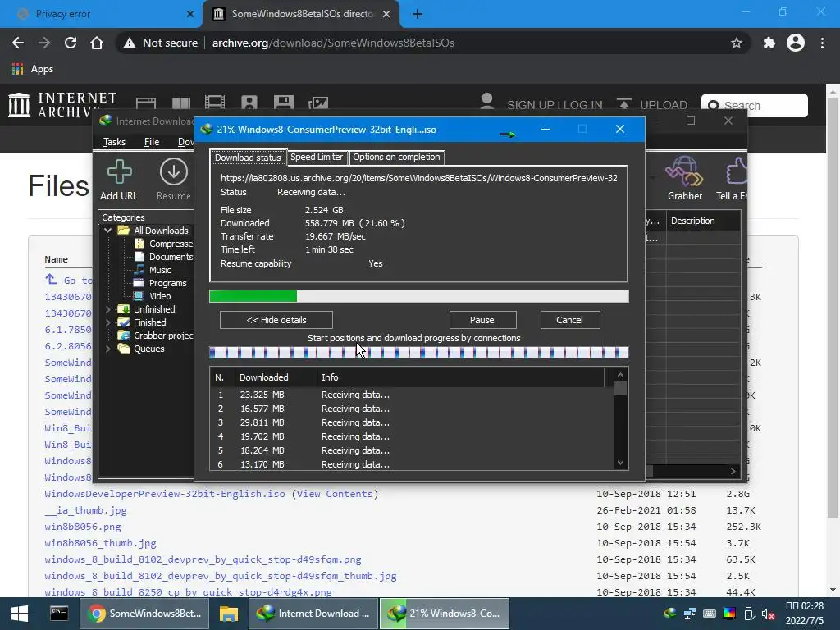Open the __ia_thumb.jpg file link
The image size is (840, 630).
point(85,510)
